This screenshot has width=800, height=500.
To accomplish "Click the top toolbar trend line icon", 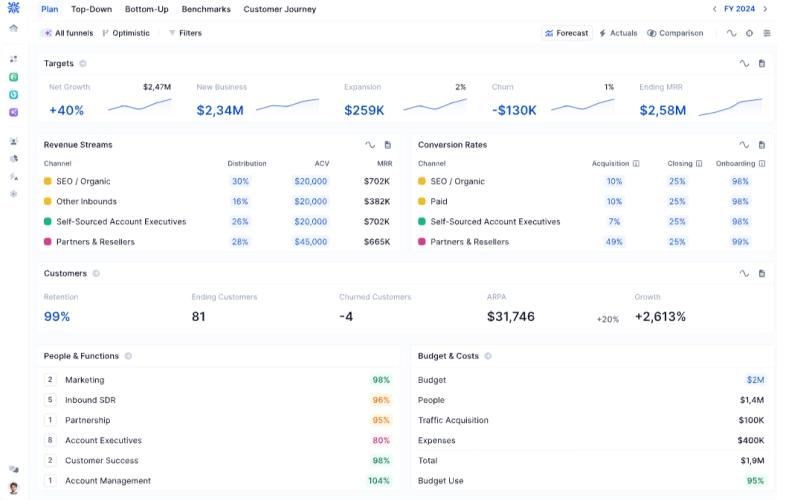I will 731,33.
